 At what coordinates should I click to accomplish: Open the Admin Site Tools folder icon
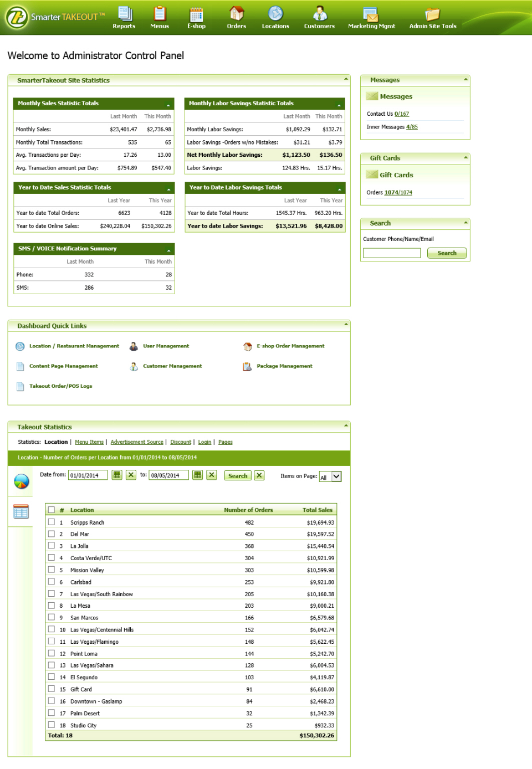pos(432,14)
